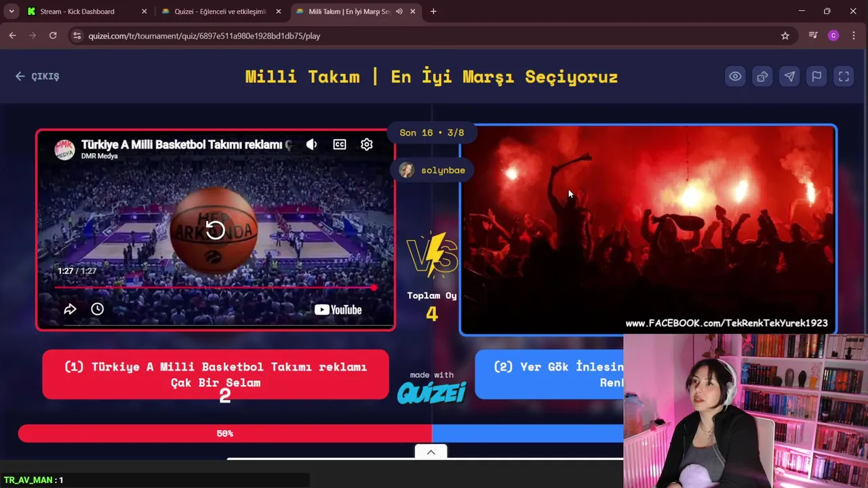The image size is (868, 488).
Task: Click the video title Türkiye A Milli Basketbol
Action: click(x=186, y=144)
